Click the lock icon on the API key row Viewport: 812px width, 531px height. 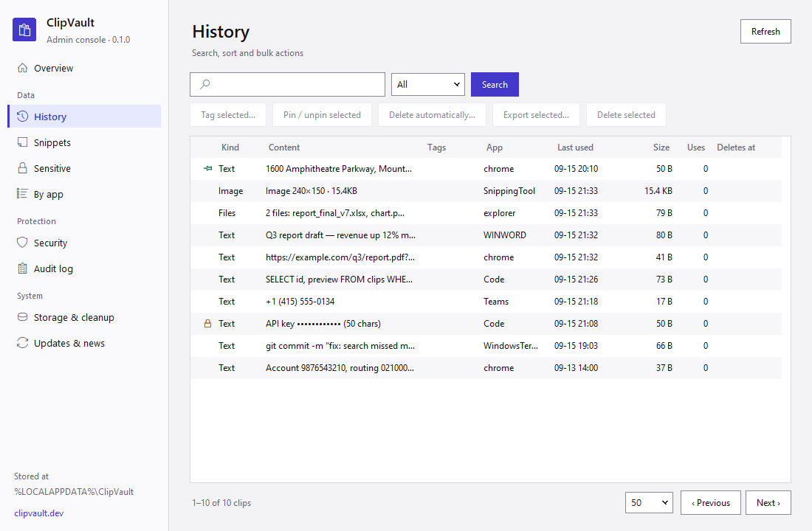tap(207, 324)
